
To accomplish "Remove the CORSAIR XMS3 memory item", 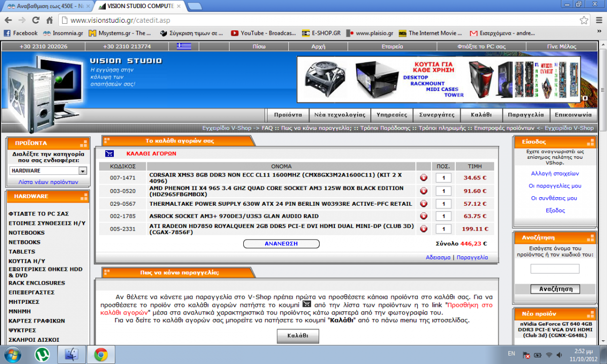I will [423, 178].
